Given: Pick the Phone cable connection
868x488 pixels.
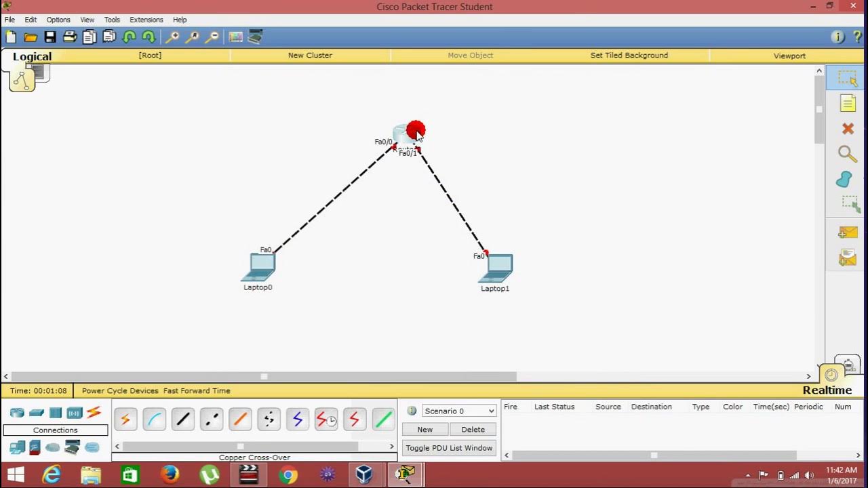Looking at the screenshot, I should pyautogui.click(x=269, y=420).
